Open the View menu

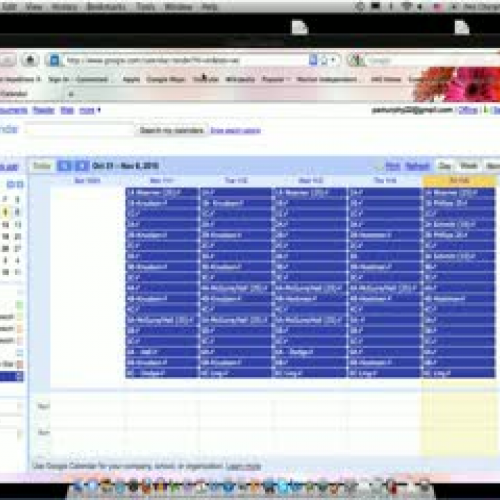pyautogui.click(x=34, y=7)
